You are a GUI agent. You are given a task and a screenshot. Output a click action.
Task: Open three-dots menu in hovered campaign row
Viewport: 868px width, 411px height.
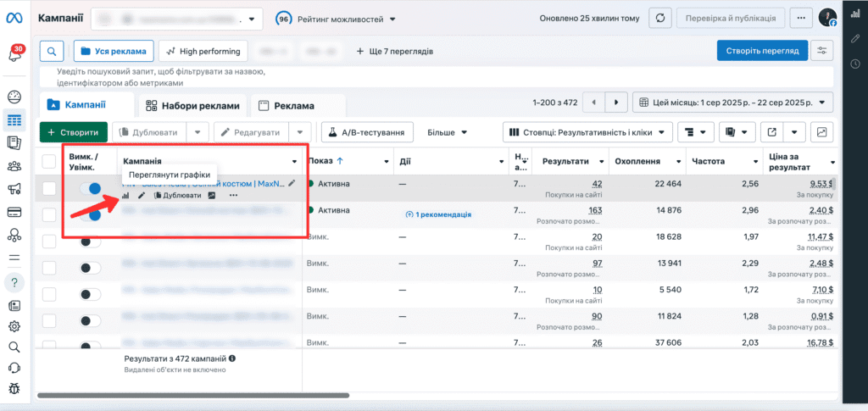pyautogui.click(x=233, y=195)
